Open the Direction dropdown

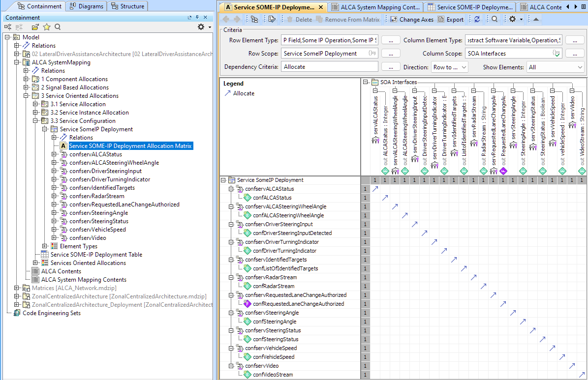449,67
